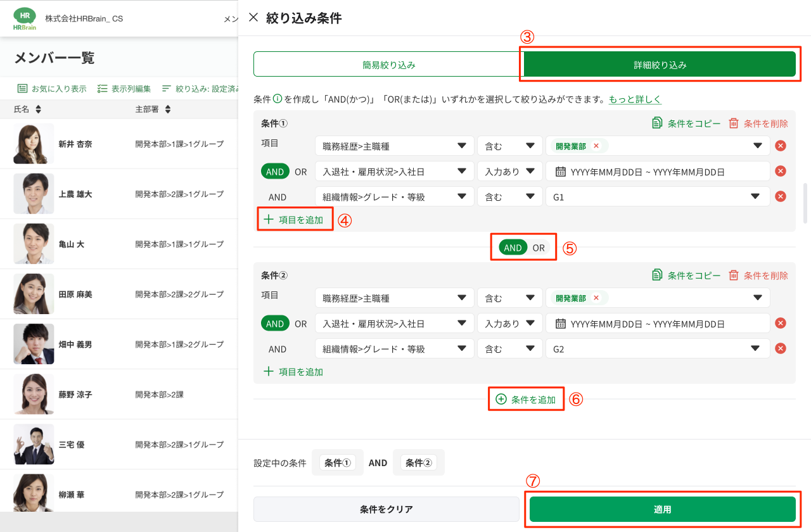Open 入力あり dropdown in 条件②
The width and height of the screenshot is (811, 532).
tap(510, 323)
